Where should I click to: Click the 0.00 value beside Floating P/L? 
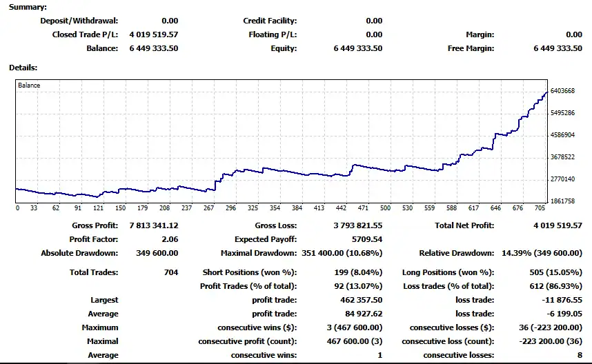(x=374, y=34)
